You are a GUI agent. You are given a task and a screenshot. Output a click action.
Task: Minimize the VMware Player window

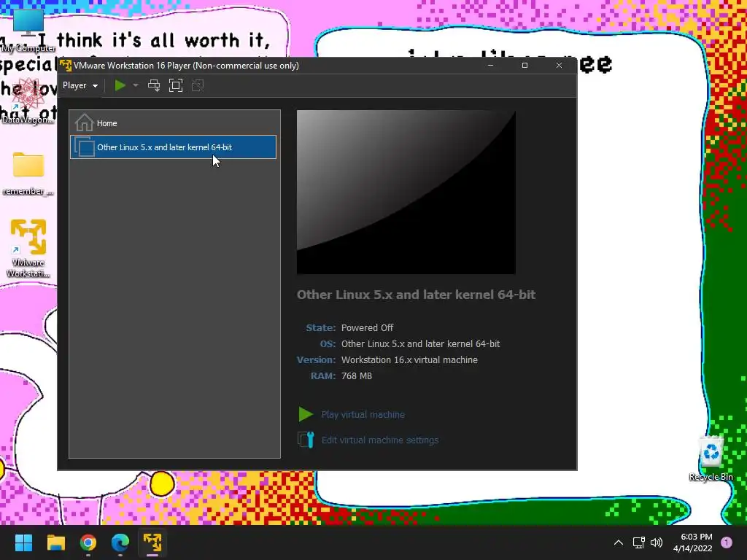(x=491, y=65)
